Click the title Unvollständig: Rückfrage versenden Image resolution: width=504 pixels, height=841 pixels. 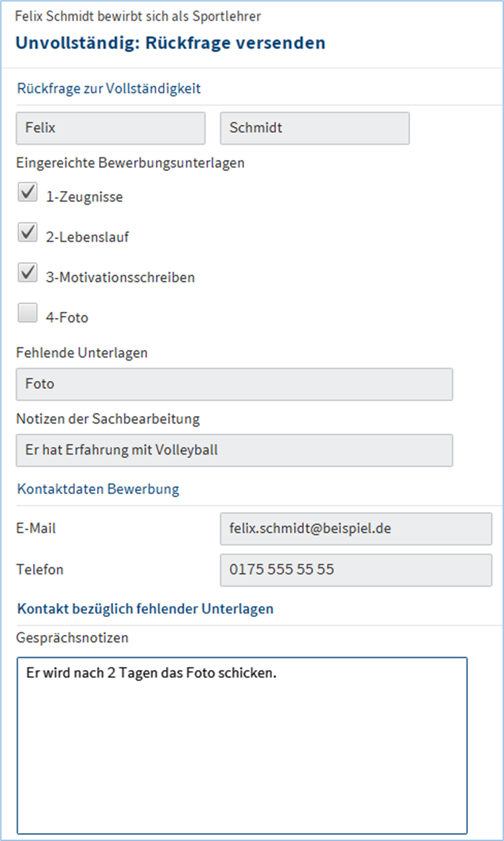click(x=170, y=44)
